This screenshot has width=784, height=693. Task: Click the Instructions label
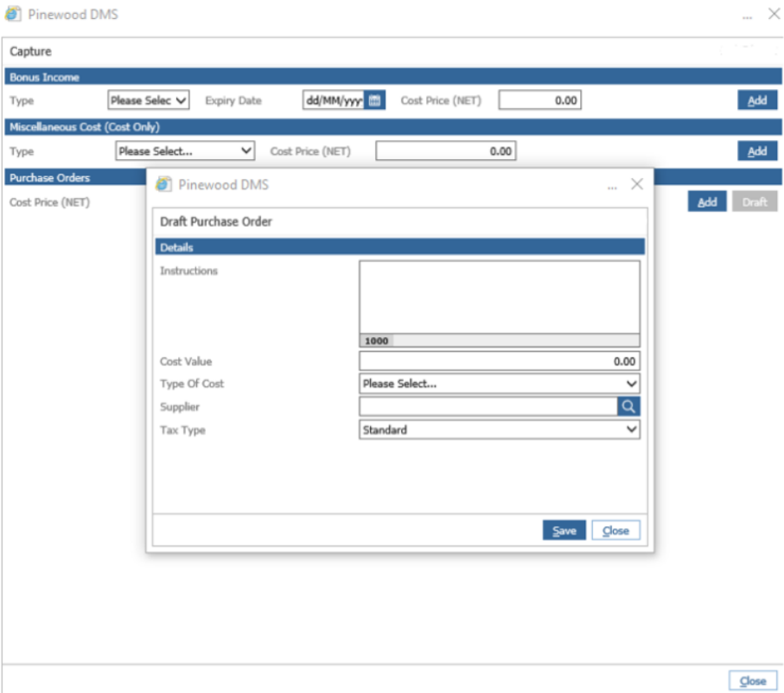pyautogui.click(x=188, y=270)
